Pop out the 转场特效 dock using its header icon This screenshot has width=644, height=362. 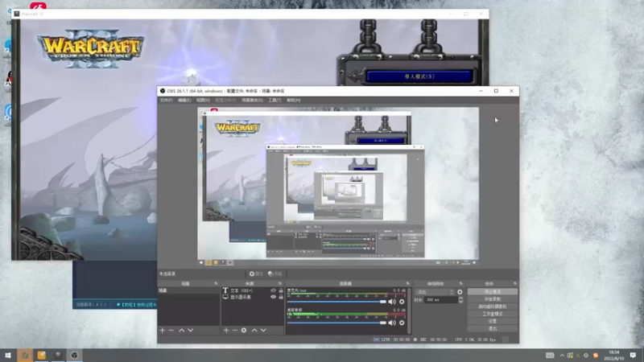(460, 284)
